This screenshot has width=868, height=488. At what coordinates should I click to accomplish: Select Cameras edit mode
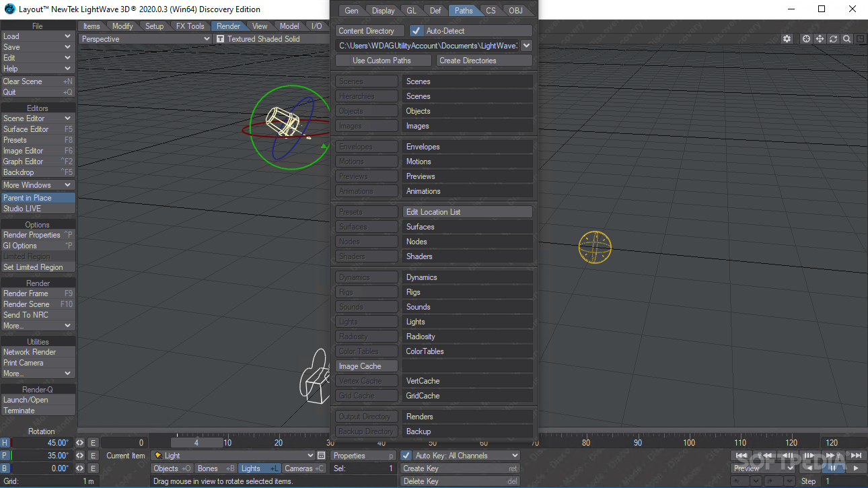(304, 468)
